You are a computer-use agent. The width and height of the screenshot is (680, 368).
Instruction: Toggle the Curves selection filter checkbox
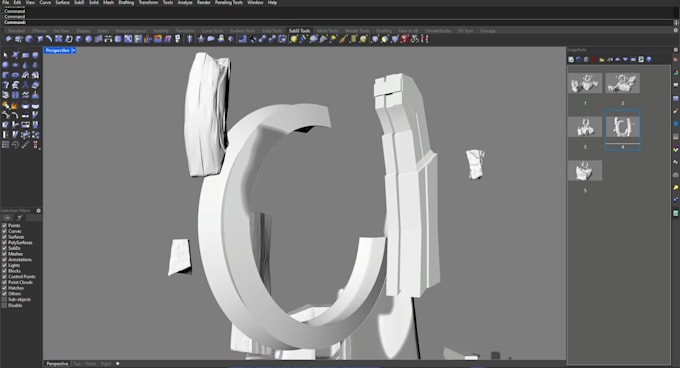click(x=4, y=231)
